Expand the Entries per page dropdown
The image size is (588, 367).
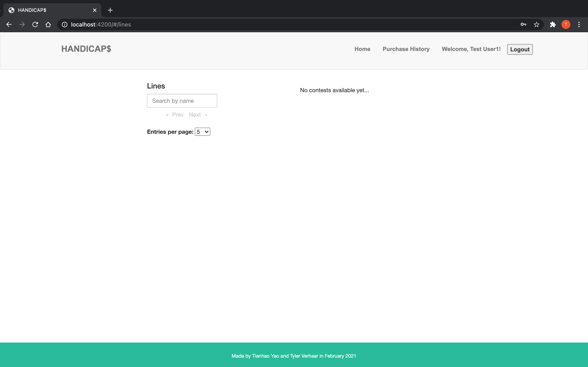[x=202, y=132]
